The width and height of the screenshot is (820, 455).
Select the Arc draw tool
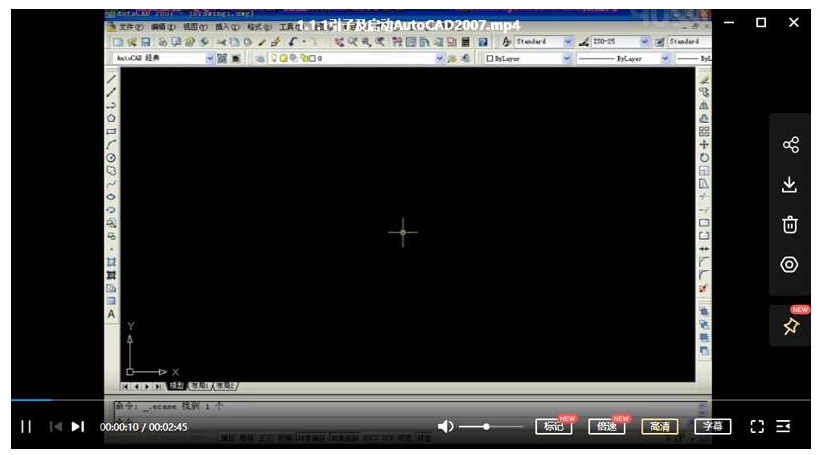pyautogui.click(x=111, y=145)
